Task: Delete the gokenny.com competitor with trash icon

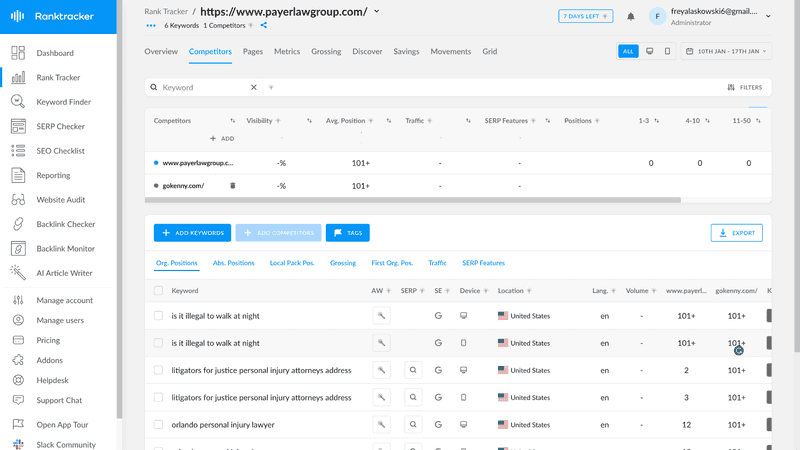Action: (233, 186)
